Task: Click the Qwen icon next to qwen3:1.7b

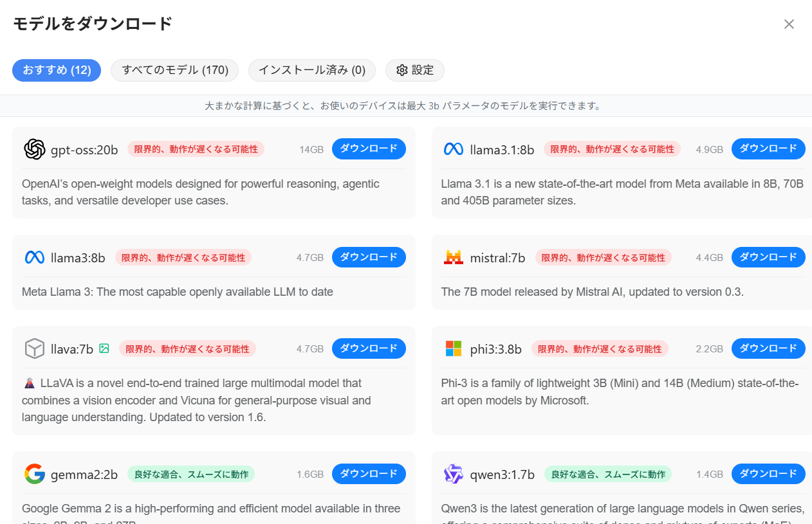Action: click(x=453, y=474)
